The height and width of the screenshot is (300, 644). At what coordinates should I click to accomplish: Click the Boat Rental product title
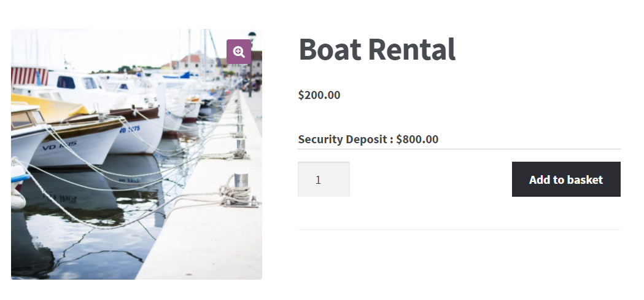coord(377,50)
